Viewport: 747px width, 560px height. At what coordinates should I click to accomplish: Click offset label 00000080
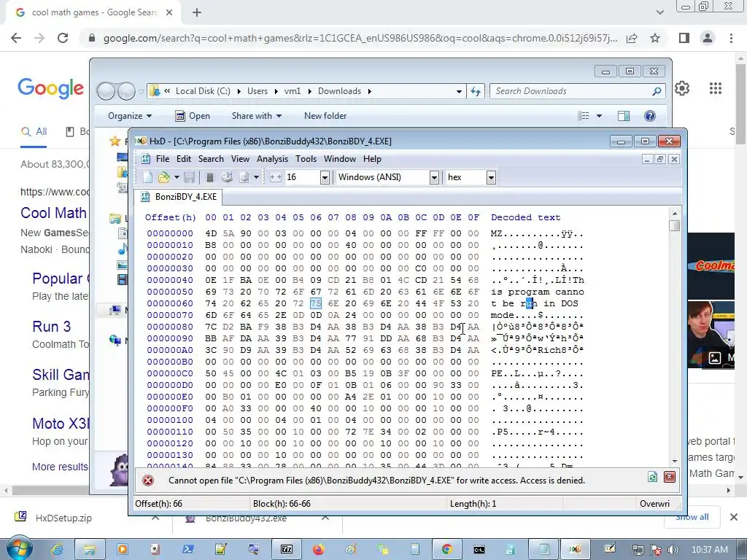click(x=170, y=327)
